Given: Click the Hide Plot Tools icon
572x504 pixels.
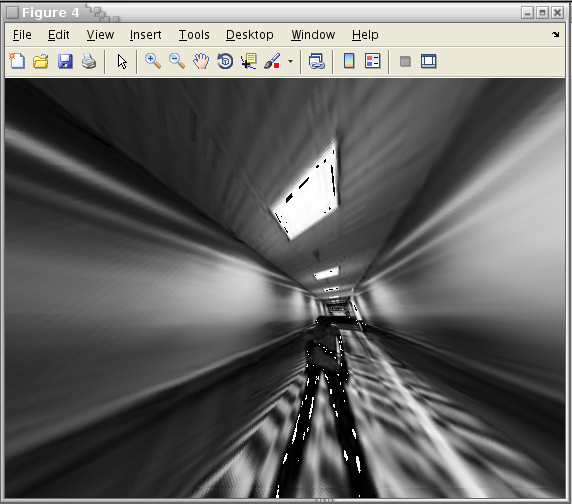Looking at the screenshot, I should point(405,61).
